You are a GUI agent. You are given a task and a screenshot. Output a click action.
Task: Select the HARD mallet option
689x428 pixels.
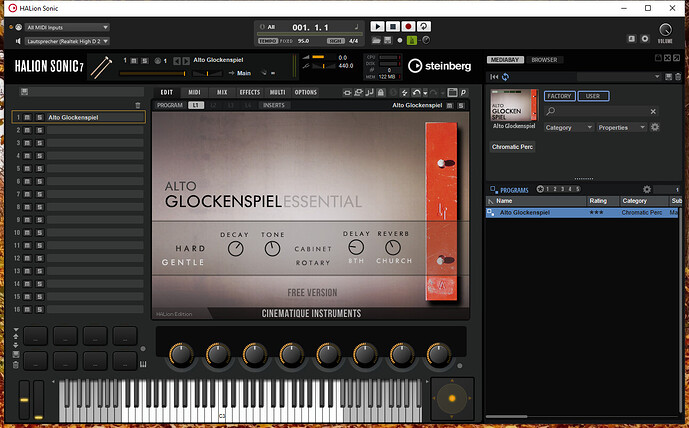190,248
